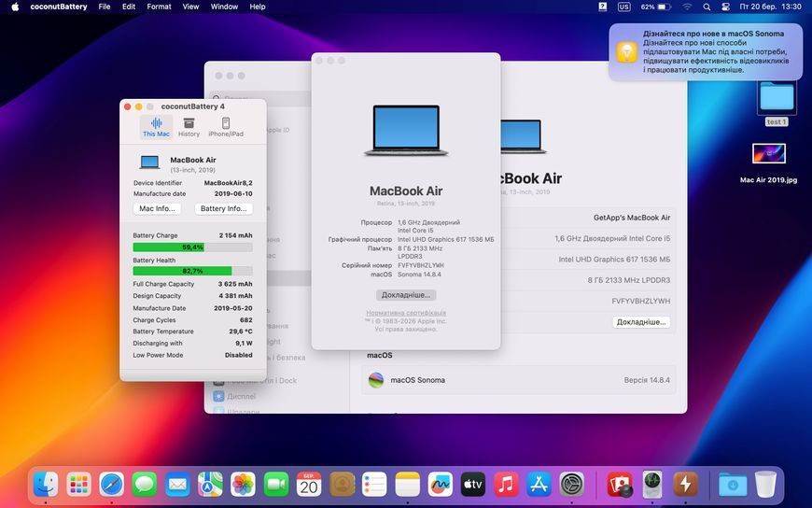
Task: Open the Edit menu
Action: 129,7
